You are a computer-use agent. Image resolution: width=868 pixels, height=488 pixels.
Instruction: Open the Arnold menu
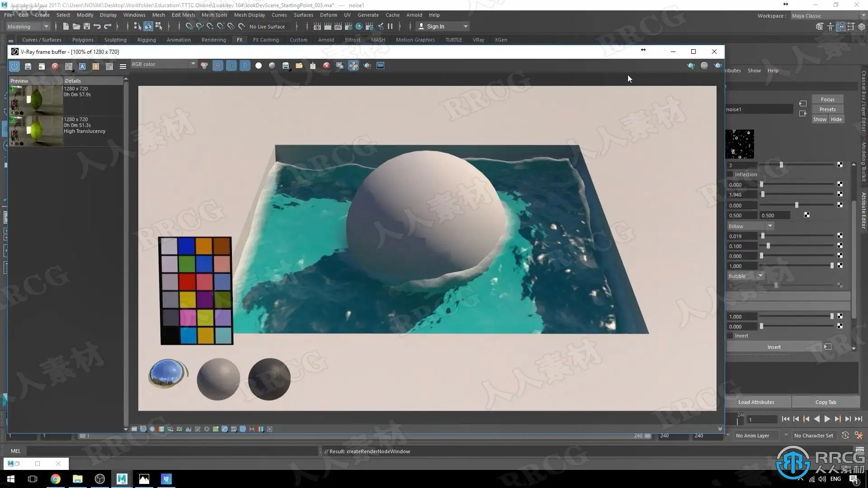414,15
